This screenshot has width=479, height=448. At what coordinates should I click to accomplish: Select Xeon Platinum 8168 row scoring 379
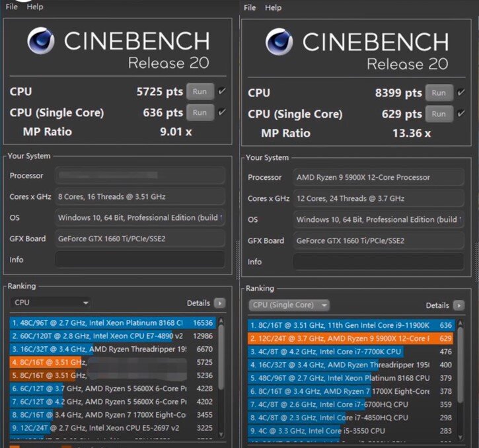(351, 378)
